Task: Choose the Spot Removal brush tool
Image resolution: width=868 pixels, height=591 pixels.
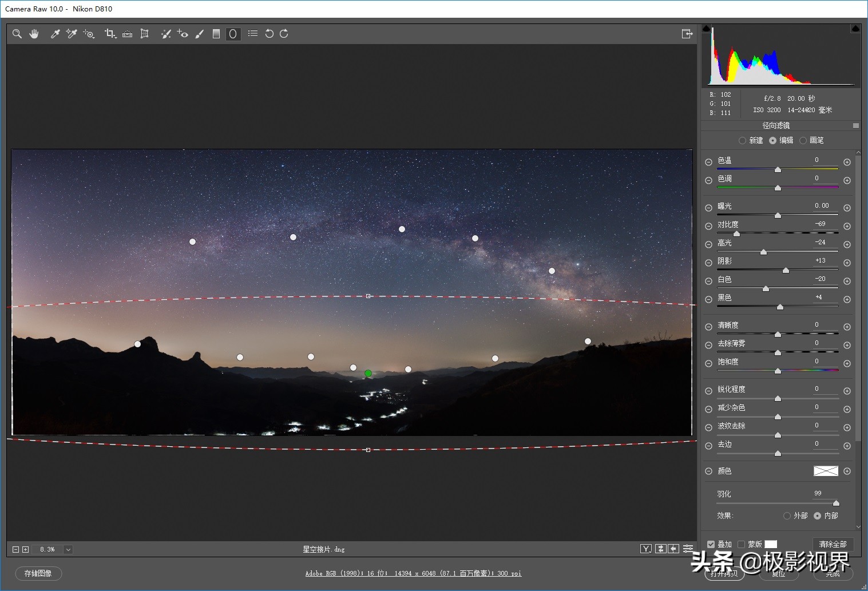Action: point(166,34)
